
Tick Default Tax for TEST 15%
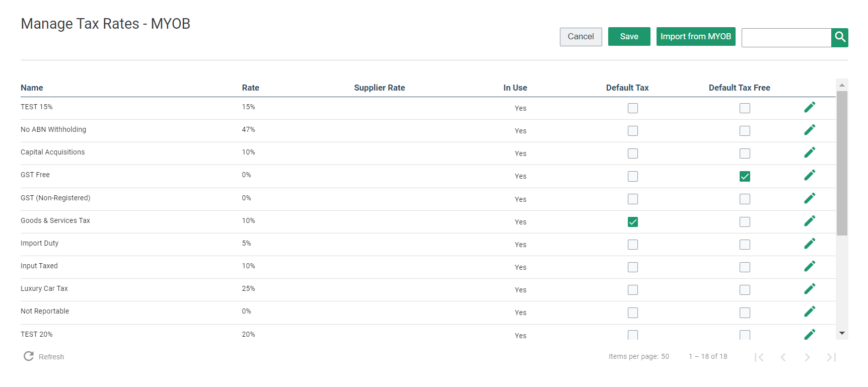tap(633, 108)
